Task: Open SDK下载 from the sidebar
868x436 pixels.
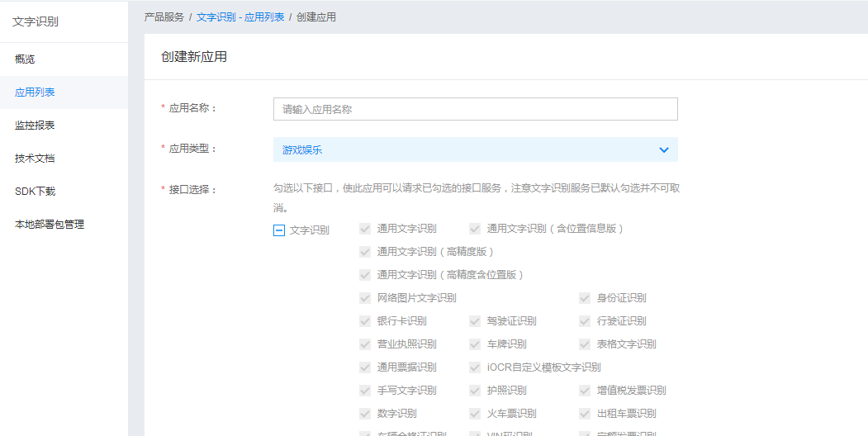Action: tap(64, 192)
